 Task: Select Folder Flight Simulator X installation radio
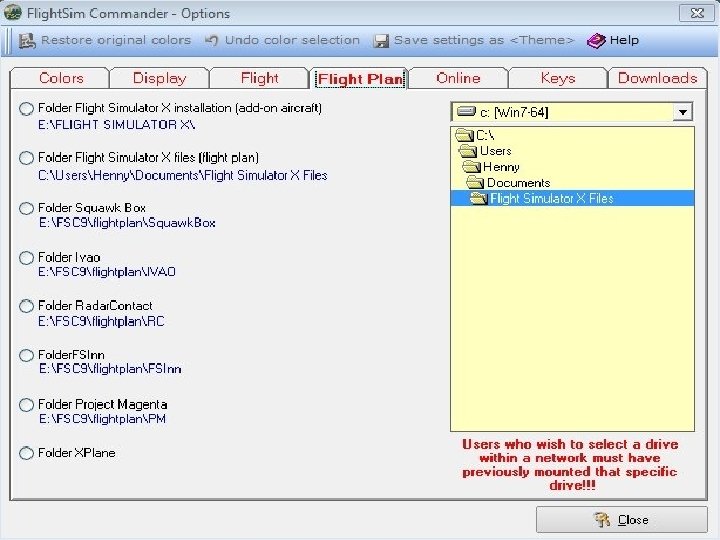tap(26, 108)
